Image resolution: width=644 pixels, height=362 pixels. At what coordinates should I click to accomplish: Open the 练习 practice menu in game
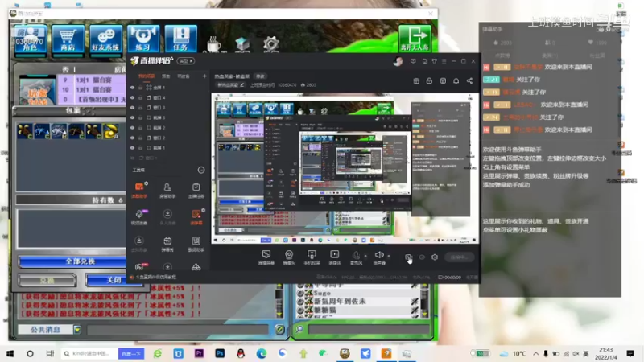click(x=143, y=39)
